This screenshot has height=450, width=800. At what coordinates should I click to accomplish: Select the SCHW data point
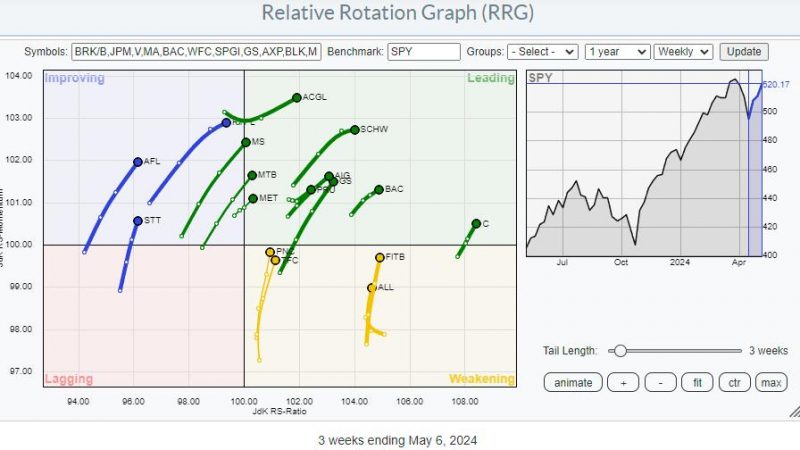[x=355, y=130]
